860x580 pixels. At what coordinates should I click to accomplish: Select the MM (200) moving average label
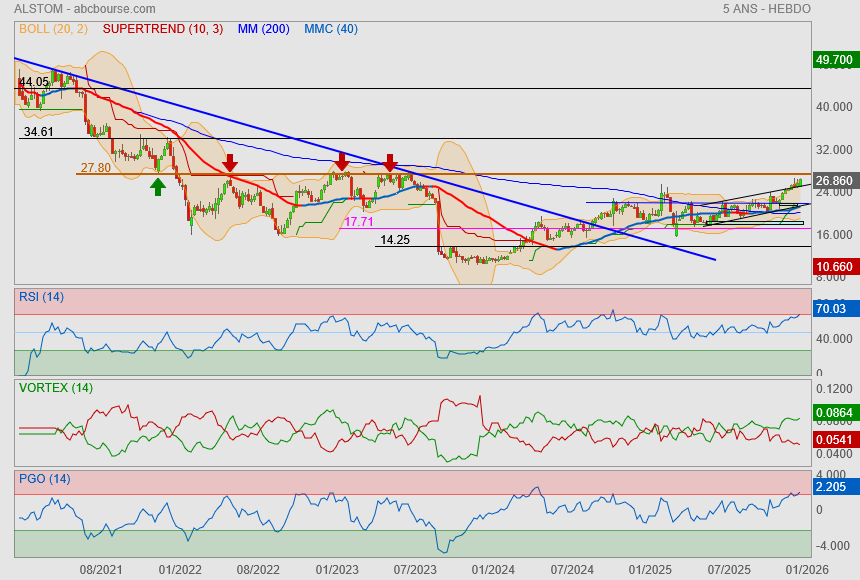click(x=263, y=29)
